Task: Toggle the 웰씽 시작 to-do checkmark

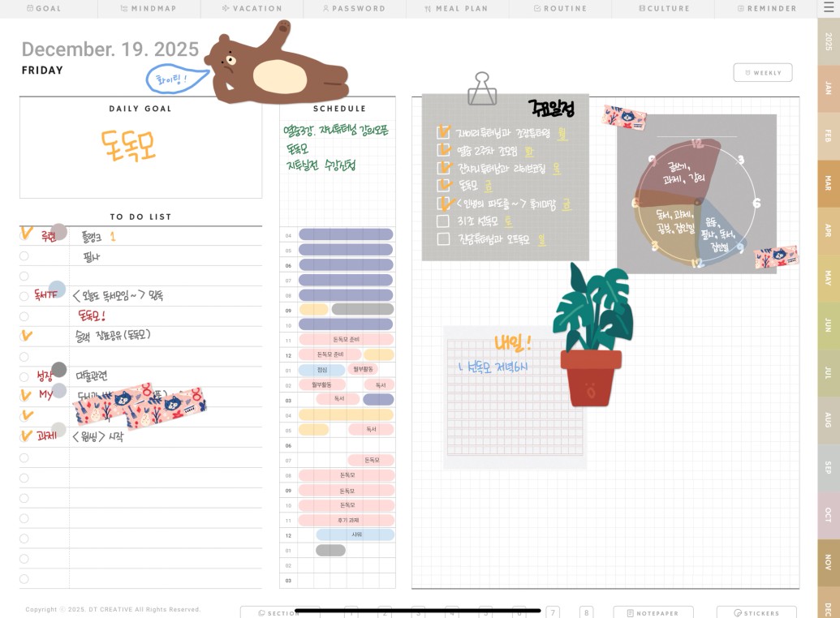Action: coord(25,436)
